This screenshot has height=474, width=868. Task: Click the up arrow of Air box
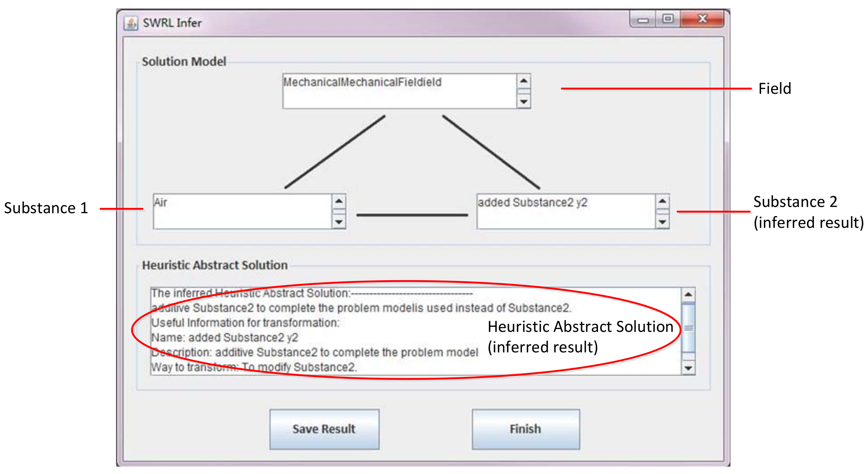[339, 201]
